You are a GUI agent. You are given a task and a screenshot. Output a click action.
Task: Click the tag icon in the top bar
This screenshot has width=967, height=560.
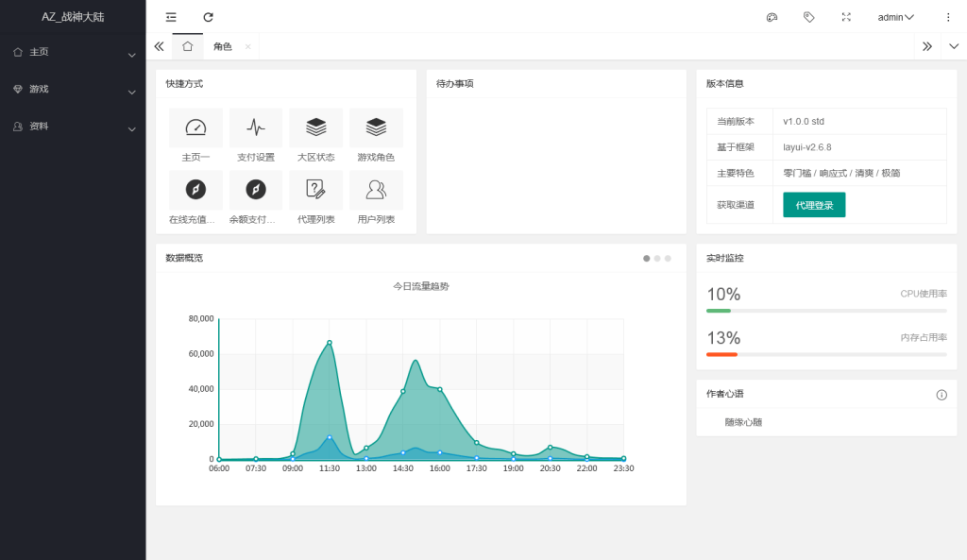tap(809, 17)
